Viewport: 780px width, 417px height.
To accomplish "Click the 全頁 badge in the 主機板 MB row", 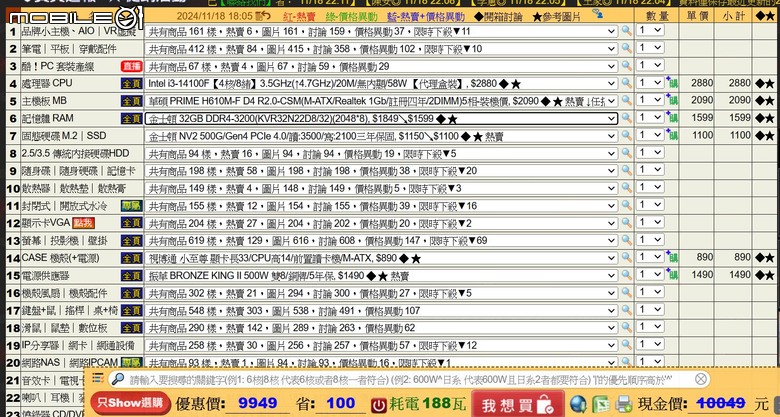I will [x=132, y=101].
